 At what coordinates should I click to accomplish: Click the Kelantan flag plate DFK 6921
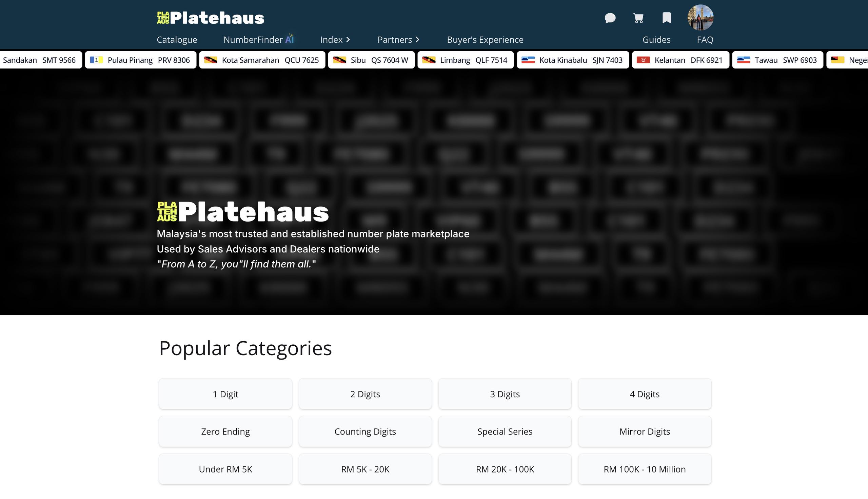680,60
